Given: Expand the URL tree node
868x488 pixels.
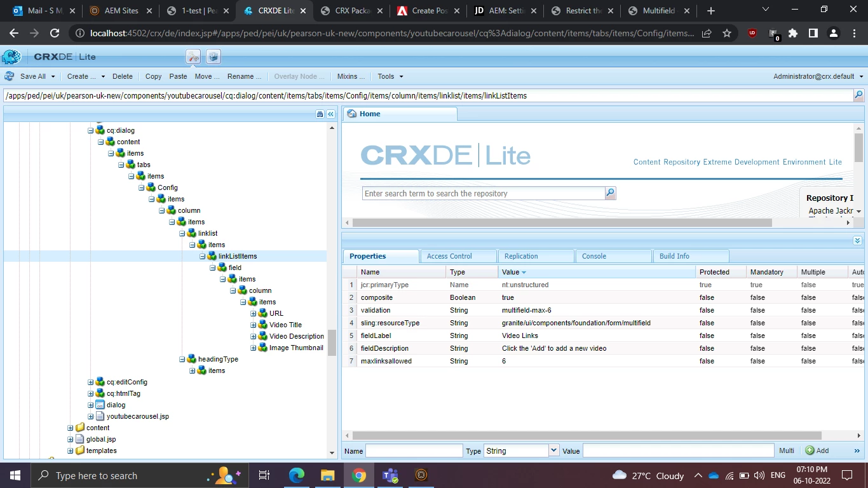Looking at the screenshot, I should click(x=254, y=313).
